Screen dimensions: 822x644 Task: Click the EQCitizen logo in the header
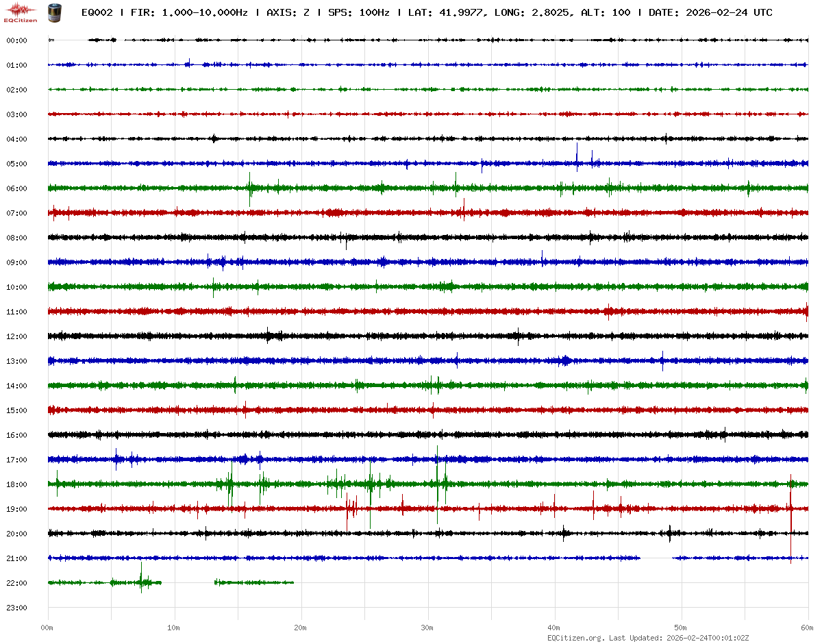21,12
